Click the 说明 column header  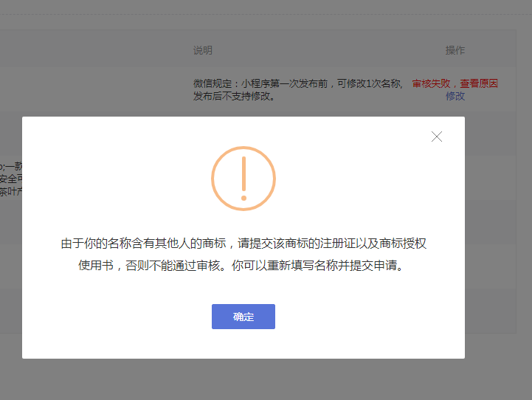click(x=203, y=50)
